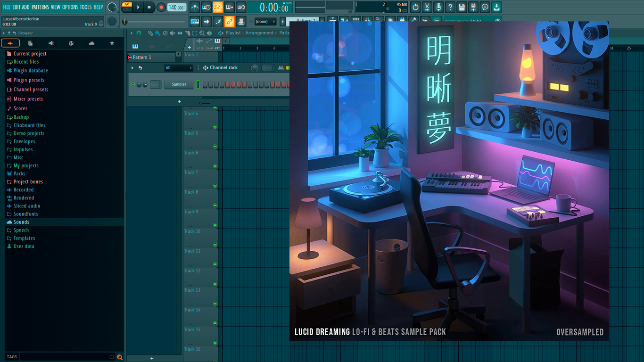Click the undo history circular arrow icon
The height and width of the screenshot is (362, 644).
(x=415, y=7)
